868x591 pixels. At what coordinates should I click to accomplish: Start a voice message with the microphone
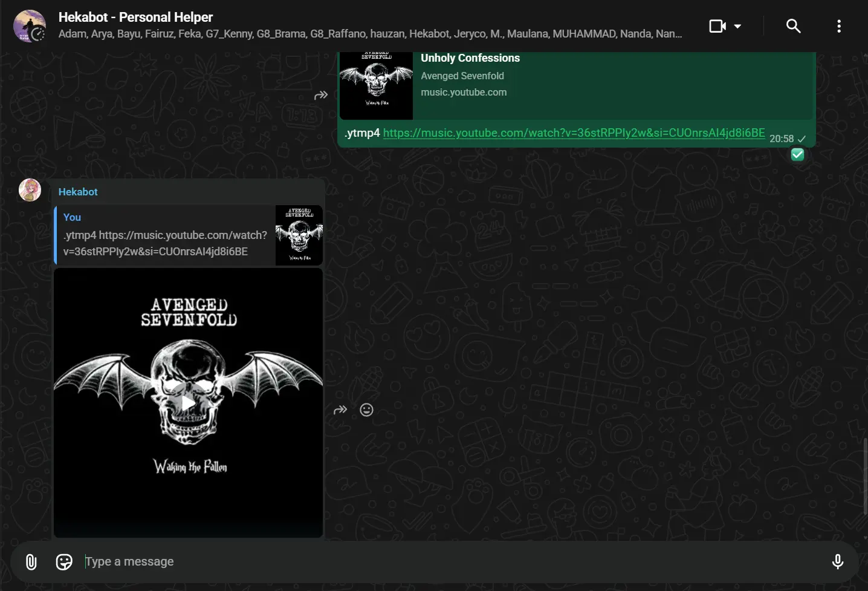click(x=838, y=562)
